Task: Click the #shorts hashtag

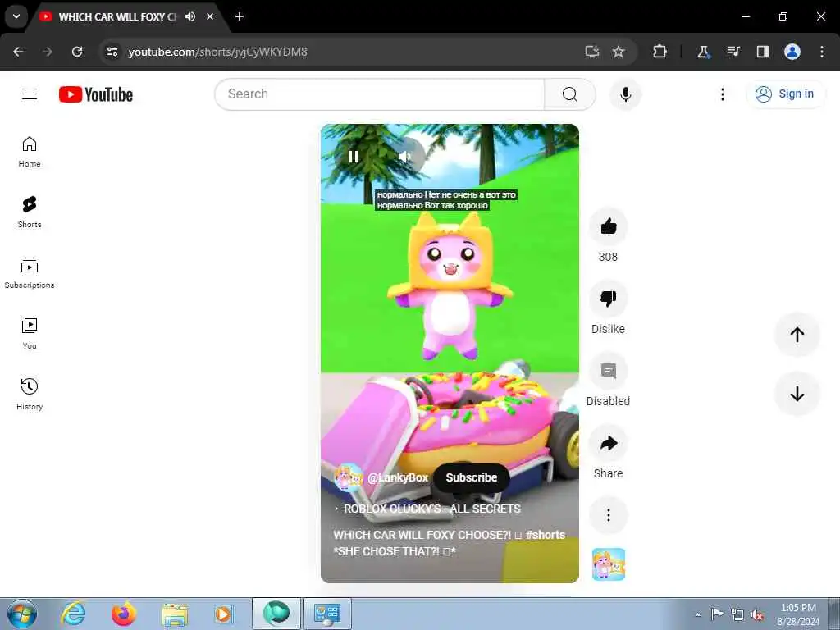Action: (x=545, y=535)
